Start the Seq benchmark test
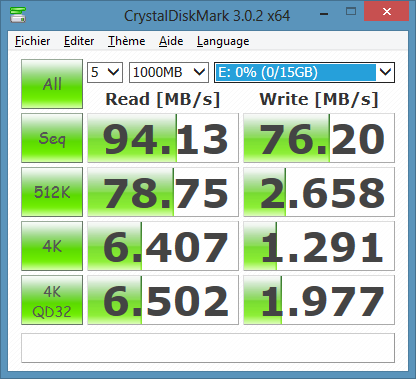The image size is (416, 379). click(52, 138)
